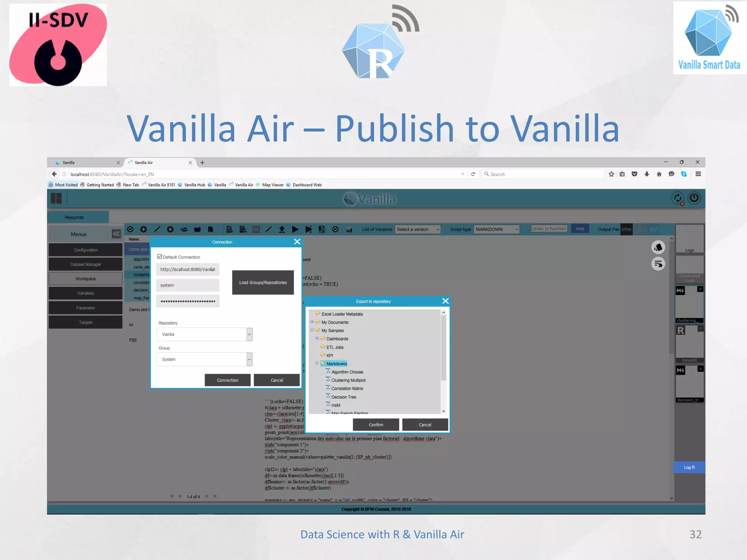Click the power logout icon
The width and height of the screenshot is (747, 560).
coord(694,198)
